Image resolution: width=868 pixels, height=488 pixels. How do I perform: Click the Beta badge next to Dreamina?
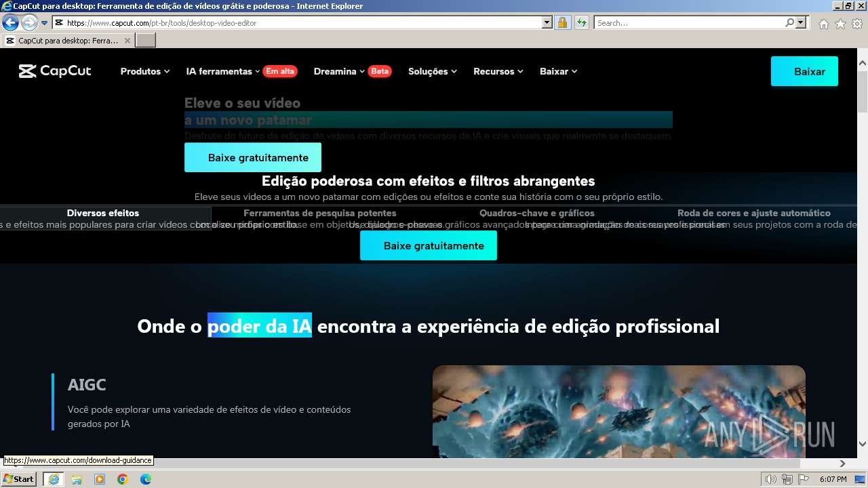tap(380, 71)
